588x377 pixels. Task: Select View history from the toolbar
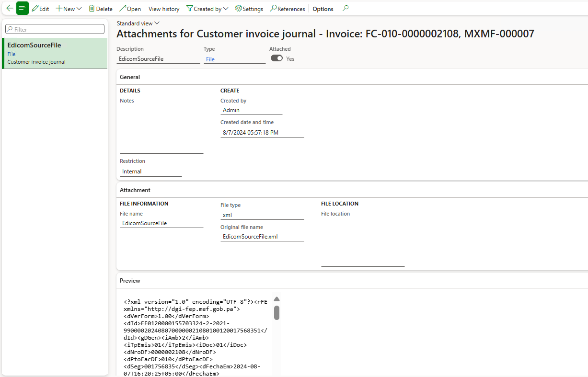coord(163,8)
